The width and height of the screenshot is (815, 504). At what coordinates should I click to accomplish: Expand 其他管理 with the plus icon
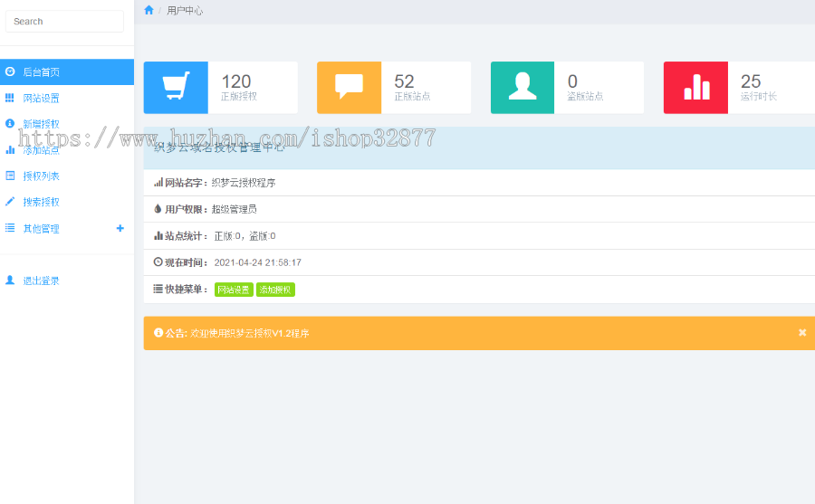[120, 228]
